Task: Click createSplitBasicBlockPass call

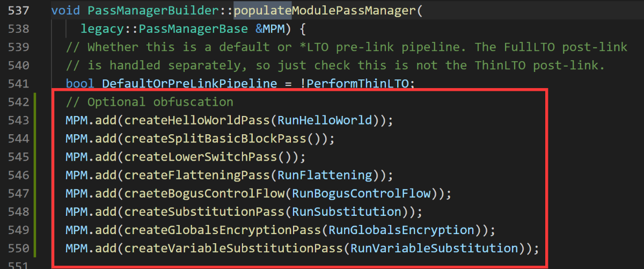Action: pos(216,139)
